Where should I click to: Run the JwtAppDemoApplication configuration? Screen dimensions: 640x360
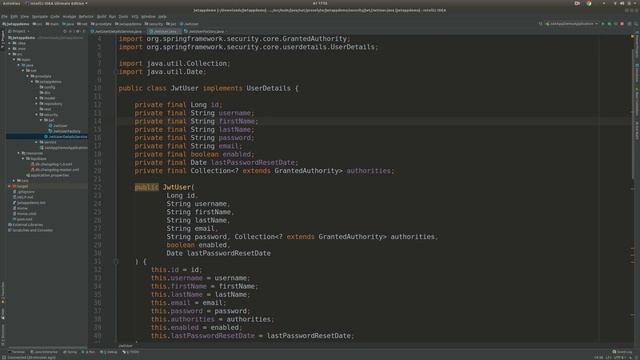click(x=603, y=24)
